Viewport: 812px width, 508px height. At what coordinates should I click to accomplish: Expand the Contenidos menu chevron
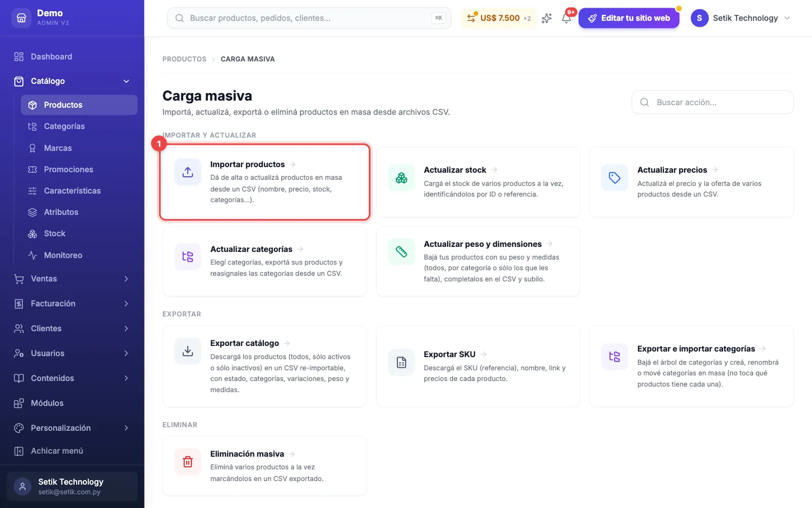(x=126, y=378)
